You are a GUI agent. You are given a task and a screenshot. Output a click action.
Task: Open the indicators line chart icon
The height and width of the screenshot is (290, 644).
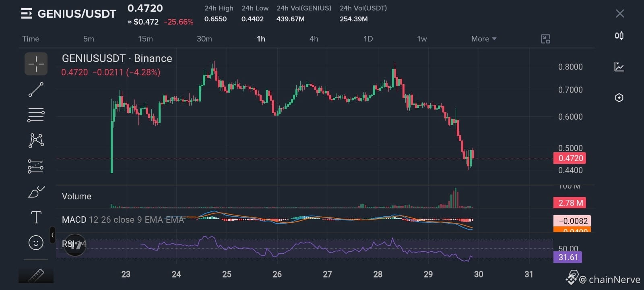click(619, 66)
